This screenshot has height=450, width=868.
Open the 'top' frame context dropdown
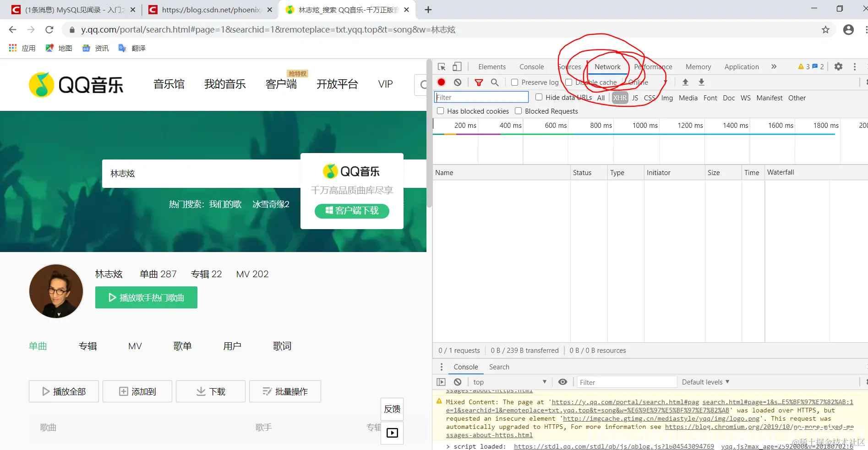pos(510,382)
